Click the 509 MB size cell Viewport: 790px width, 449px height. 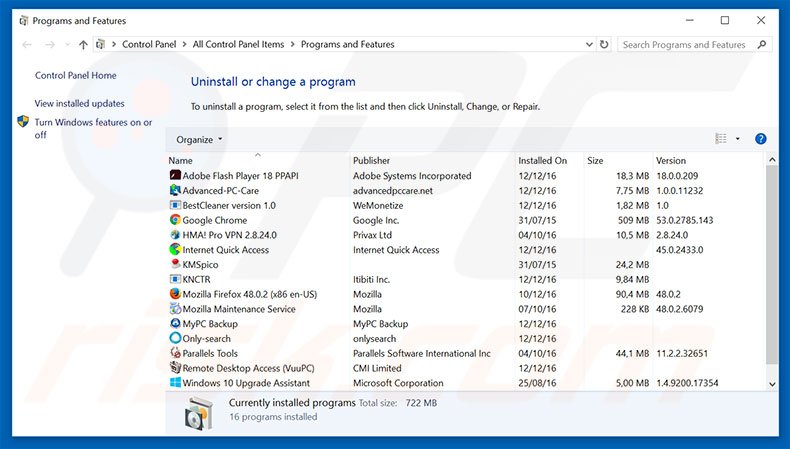[x=633, y=220]
